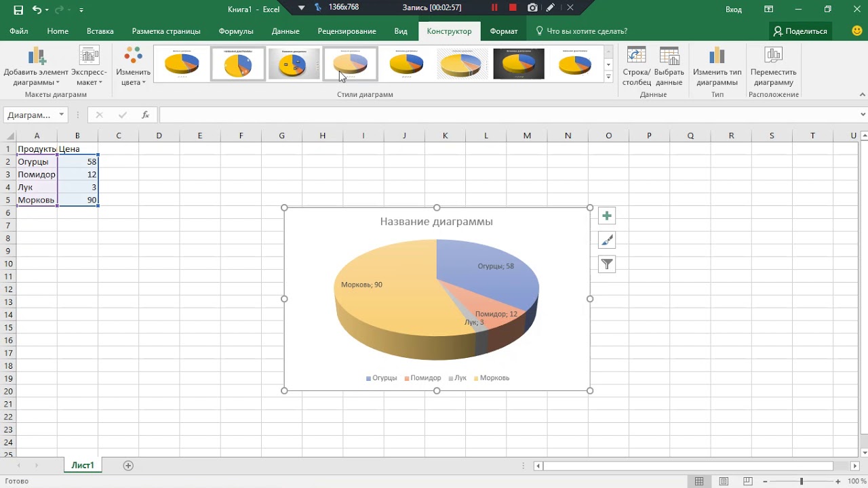Click the 'Помидор; 12' data label
This screenshot has width=868, height=488.
pos(496,314)
